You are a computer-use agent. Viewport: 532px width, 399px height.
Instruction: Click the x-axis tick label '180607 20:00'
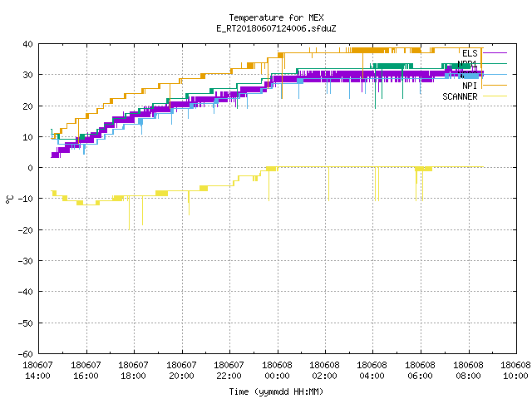(181, 371)
